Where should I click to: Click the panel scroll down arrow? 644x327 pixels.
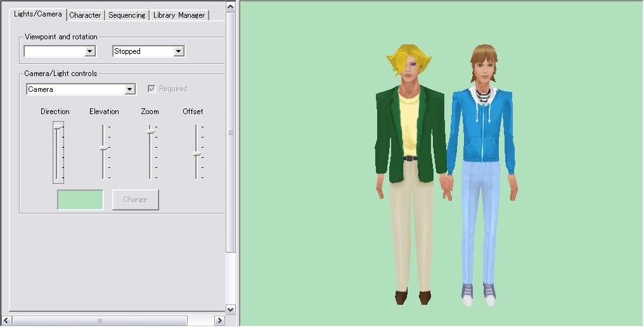[231, 310]
